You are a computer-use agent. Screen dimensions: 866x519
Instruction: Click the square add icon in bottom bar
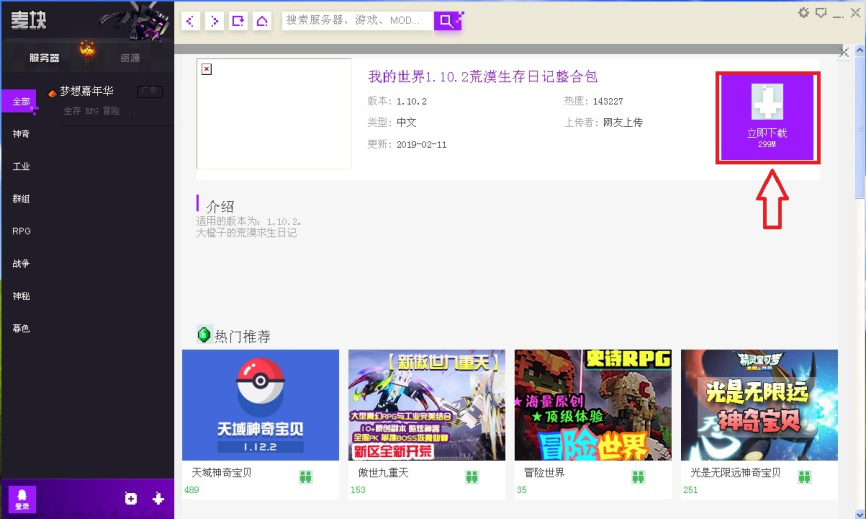131,499
